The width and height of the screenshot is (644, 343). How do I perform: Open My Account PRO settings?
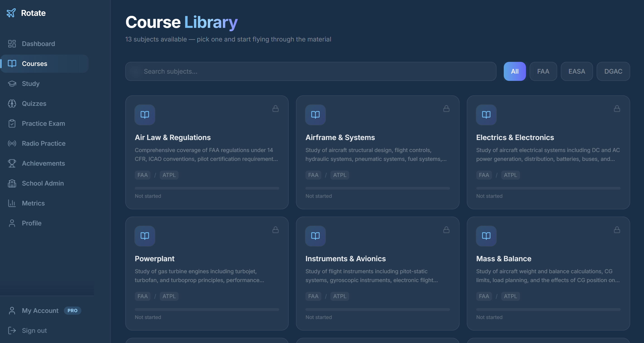40,311
